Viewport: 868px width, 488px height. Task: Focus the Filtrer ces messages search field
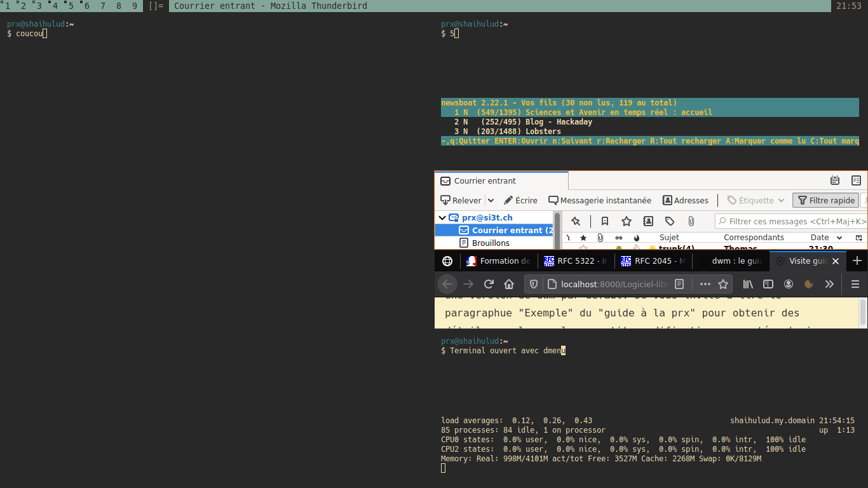pos(791,221)
